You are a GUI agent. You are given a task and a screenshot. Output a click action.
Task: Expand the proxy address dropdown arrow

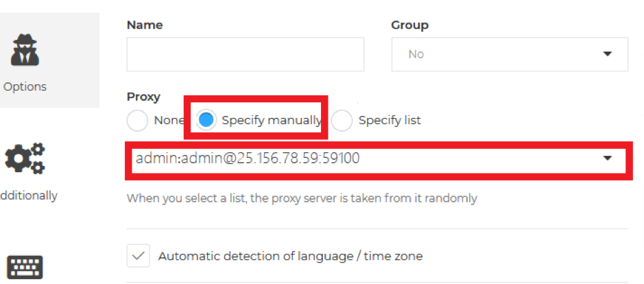pyautogui.click(x=608, y=158)
